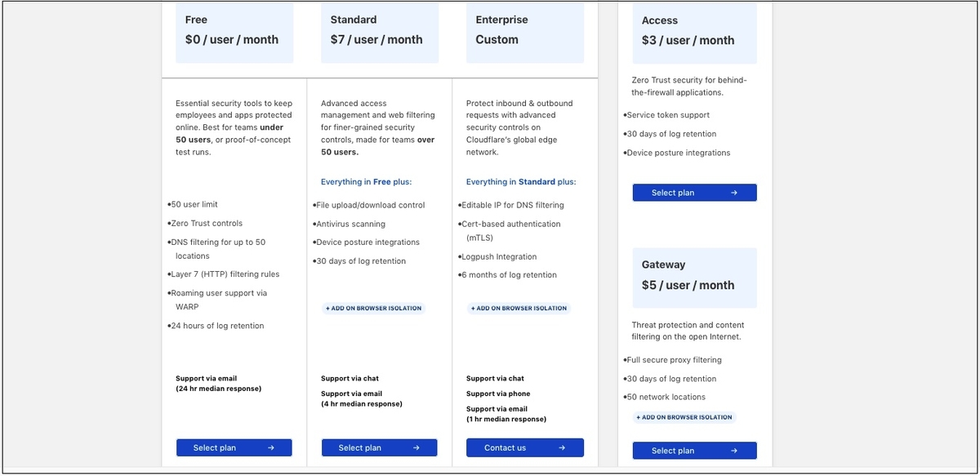Click 'Everything in Free plus' text
980x476 pixels.
pyautogui.click(x=366, y=182)
